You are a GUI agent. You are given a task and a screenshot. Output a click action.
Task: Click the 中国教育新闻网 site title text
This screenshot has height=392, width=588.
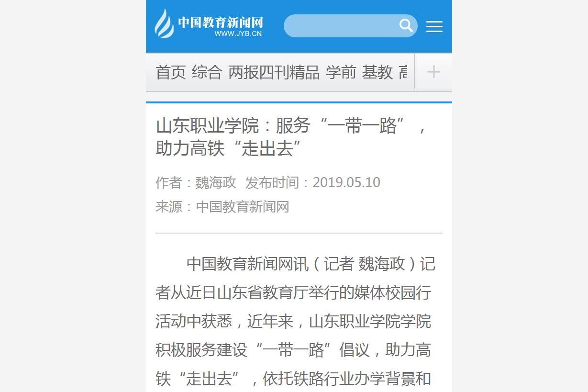[221, 22]
